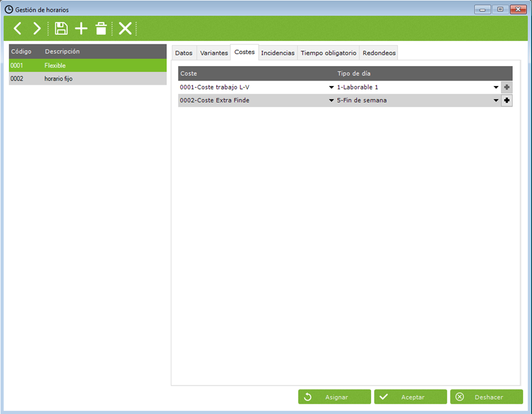Screen dimensions: 532x414
Task: Minimize the Gestión de horarios window
Action: 483,10
